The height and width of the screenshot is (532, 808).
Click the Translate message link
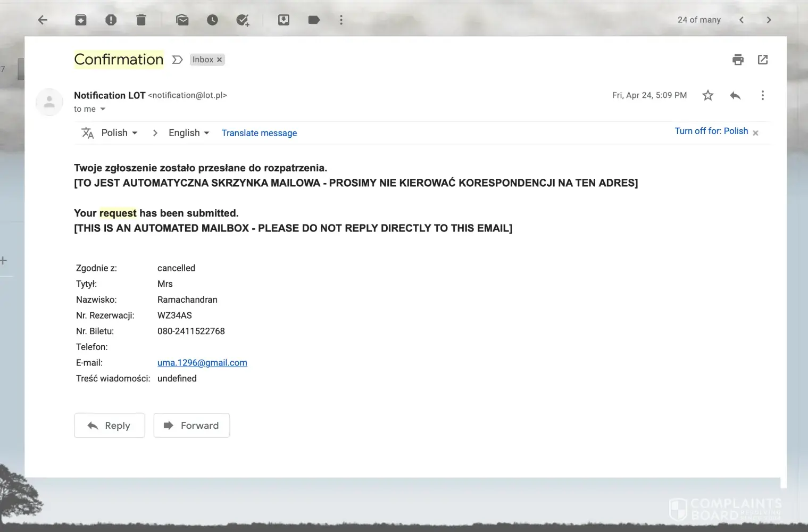point(259,133)
